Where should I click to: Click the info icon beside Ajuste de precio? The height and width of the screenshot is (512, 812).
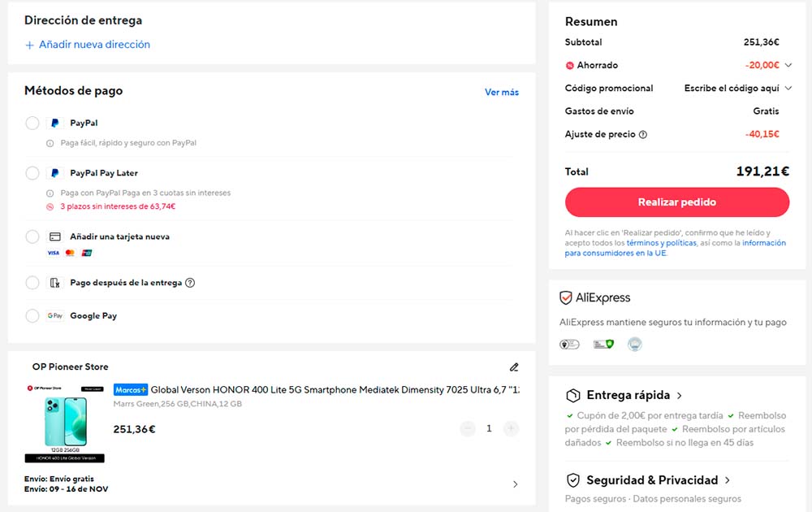click(x=643, y=134)
